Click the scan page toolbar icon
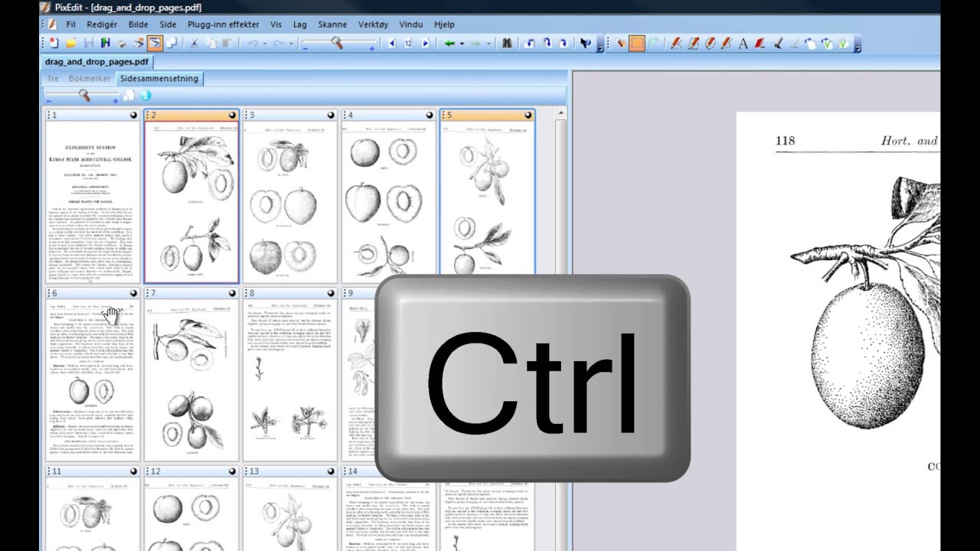This screenshot has width=980, height=551. coord(139,44)
